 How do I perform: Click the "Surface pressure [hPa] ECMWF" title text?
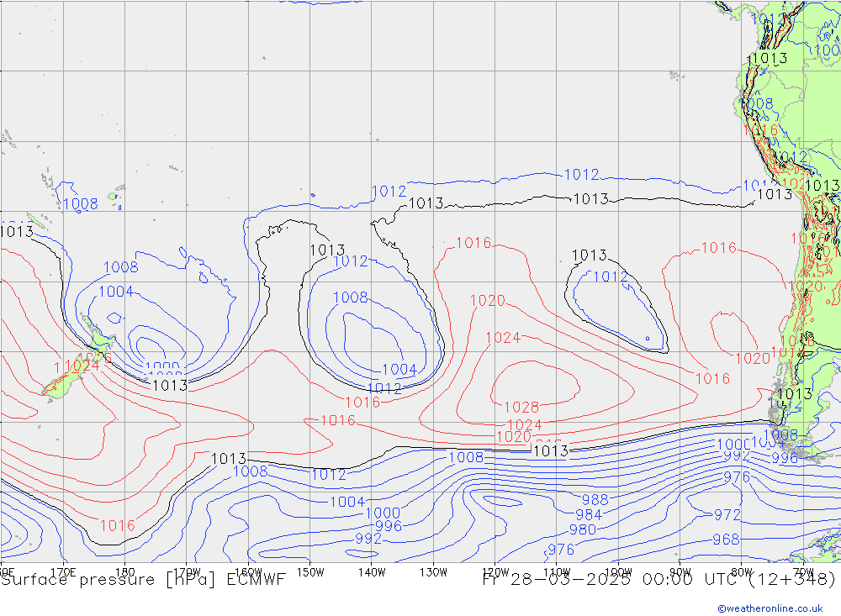click(143, 580)
